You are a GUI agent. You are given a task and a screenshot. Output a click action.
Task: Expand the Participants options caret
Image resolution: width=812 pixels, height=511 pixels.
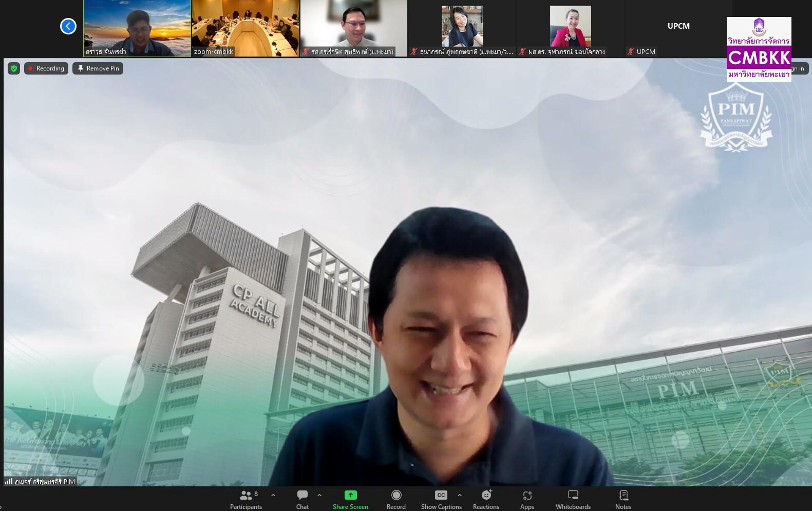point(273,495)
